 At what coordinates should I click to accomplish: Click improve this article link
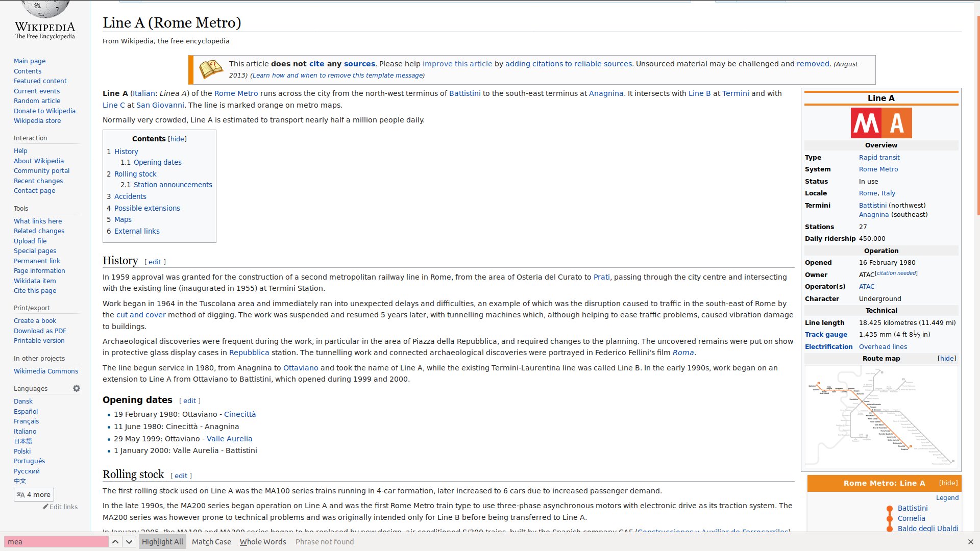457,64
